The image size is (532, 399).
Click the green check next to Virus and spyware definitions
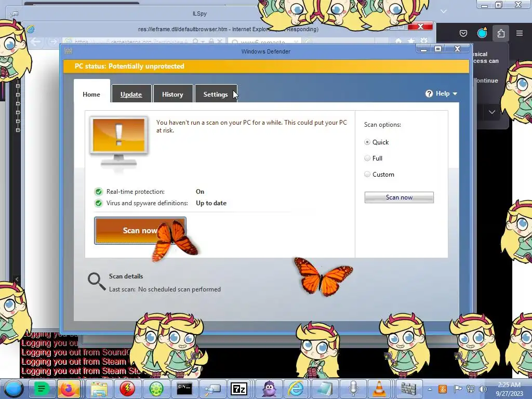click(x=98, y=203)
